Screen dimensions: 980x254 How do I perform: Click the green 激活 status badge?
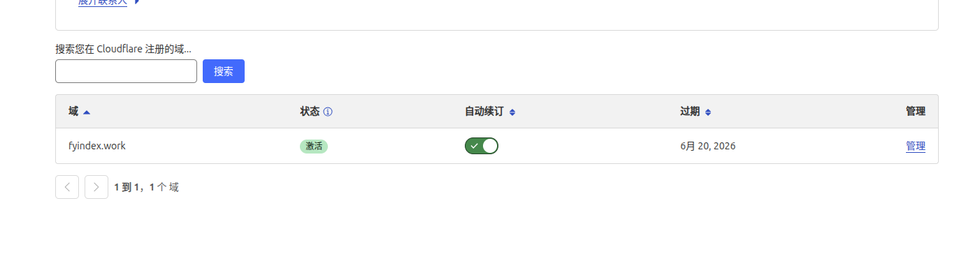314,147
